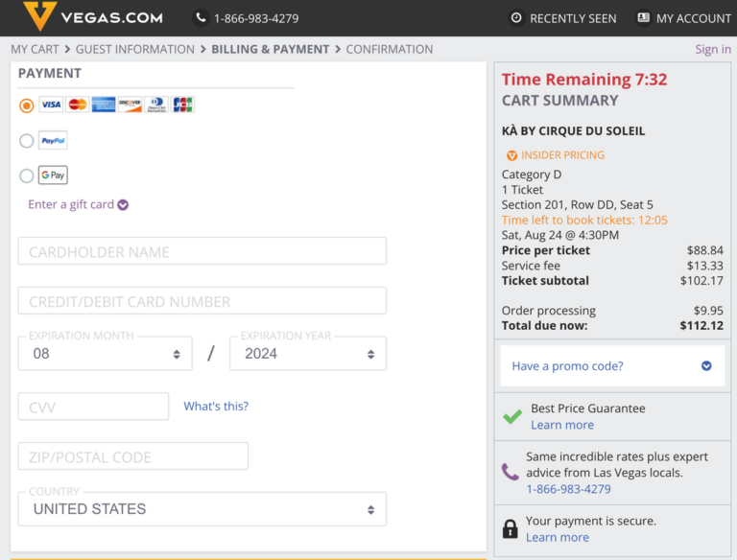Choose Google Pay radio button
The width and height of the screenshot is (737, 560).
point(27,175)
